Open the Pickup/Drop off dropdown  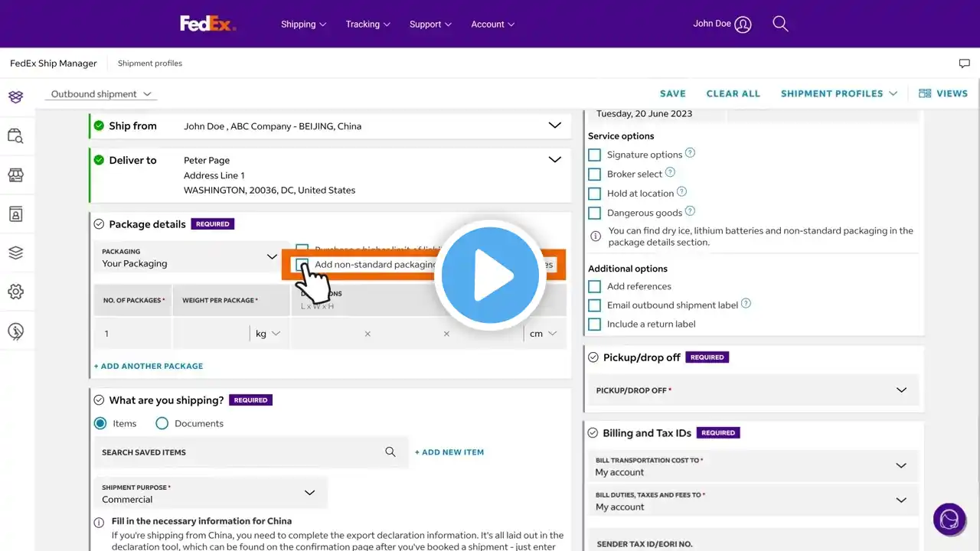[753, 390]
